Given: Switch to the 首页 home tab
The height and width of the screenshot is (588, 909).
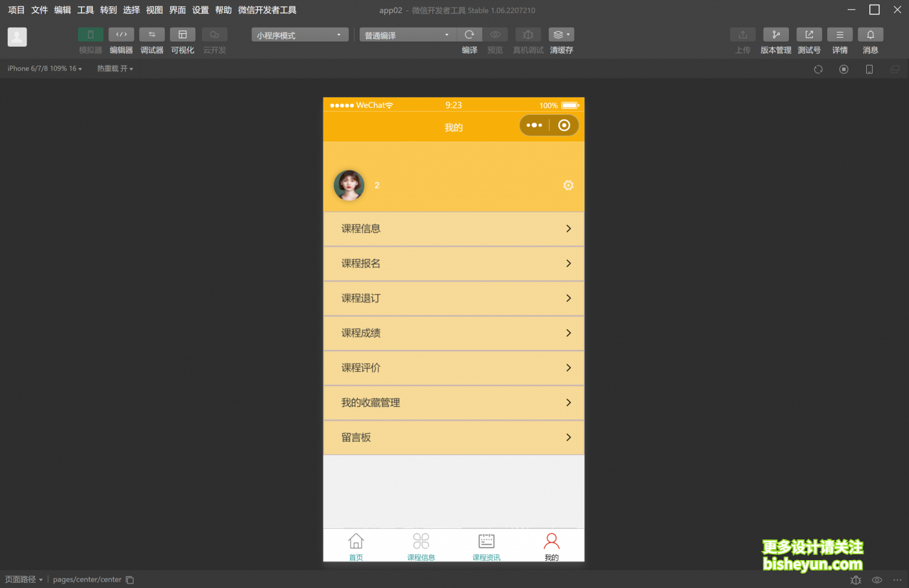Looking at the screenshot, I should pyautogui.click(x=356, y=546).
